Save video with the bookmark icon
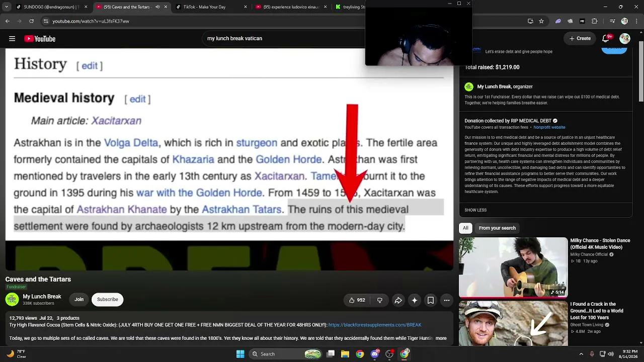644x362 pixels. coord(431,300)
